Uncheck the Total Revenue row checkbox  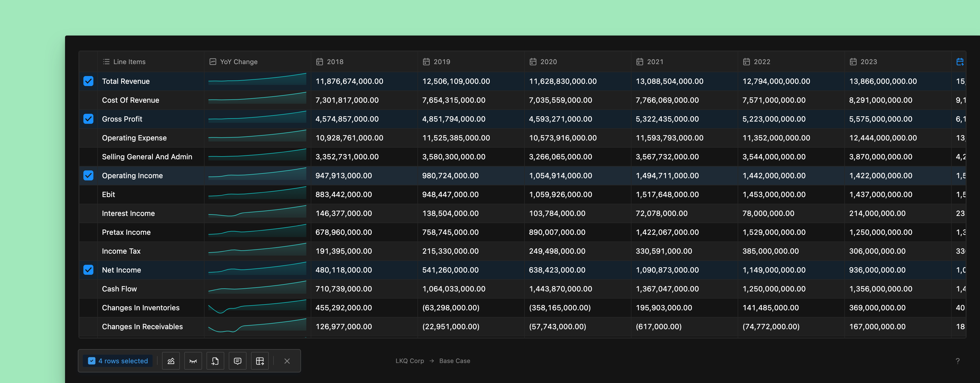tap(88, 81)
